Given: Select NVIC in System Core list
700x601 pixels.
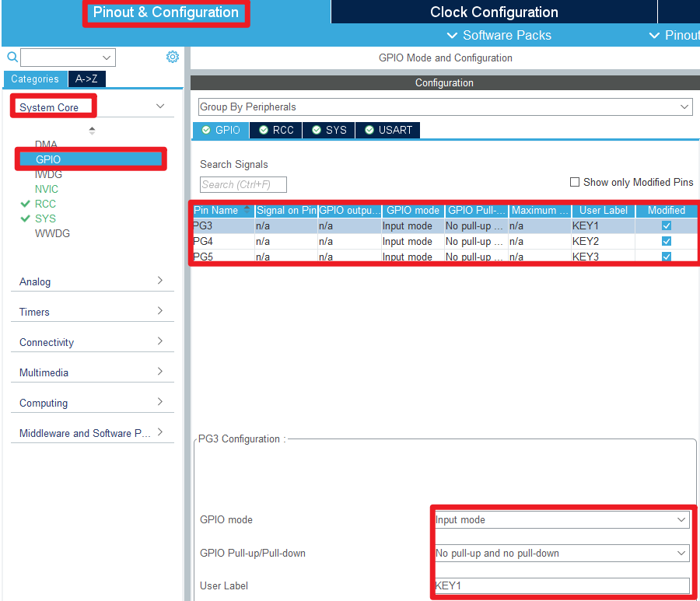Looking at the screenshot, I should [47, 189].
